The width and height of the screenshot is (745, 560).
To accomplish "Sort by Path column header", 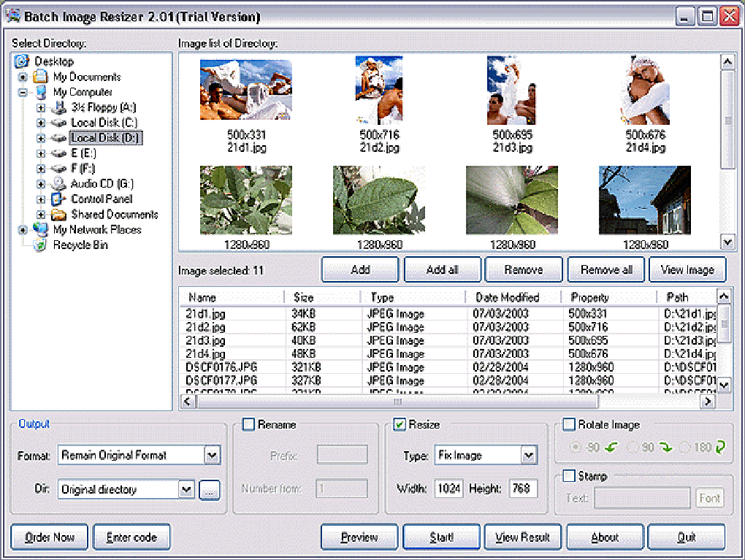I will click(x=687, y=297).
